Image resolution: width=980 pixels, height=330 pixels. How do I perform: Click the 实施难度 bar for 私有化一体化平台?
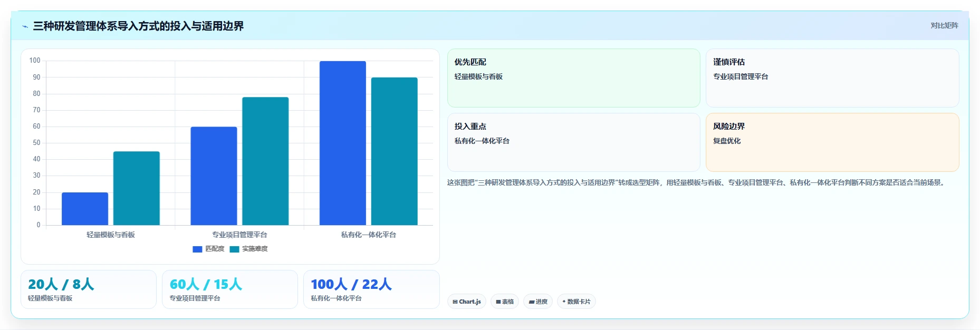pos(395,151)
